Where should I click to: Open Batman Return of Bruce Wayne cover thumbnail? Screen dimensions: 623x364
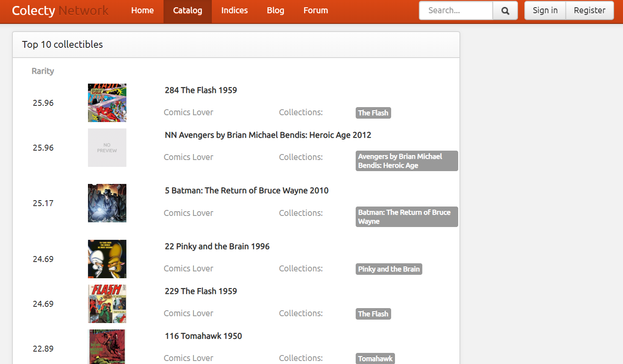(x=107, y=203)
